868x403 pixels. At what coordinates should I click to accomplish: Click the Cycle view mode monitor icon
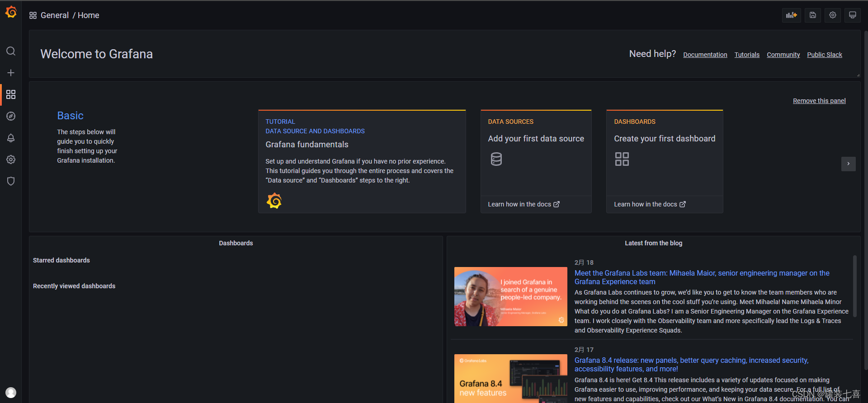point(853,15)
